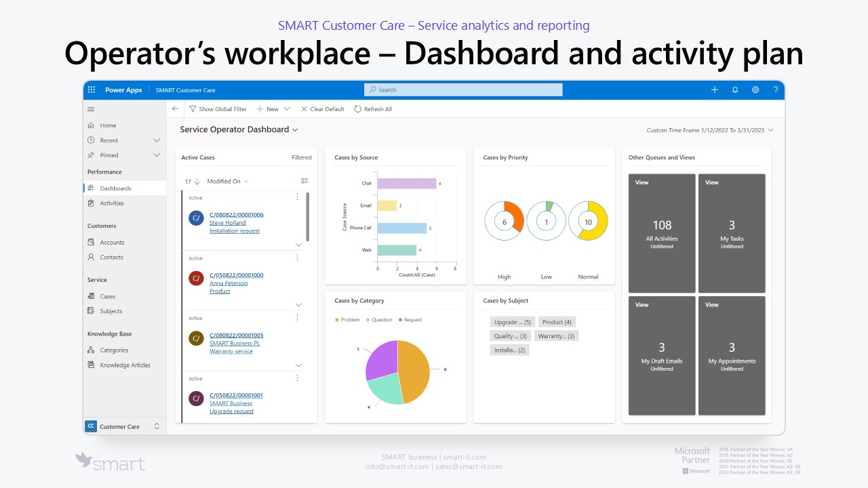The image size is (868, 488).
Task: Toggle the Request legend item
Action: click(x=410, y=320)
